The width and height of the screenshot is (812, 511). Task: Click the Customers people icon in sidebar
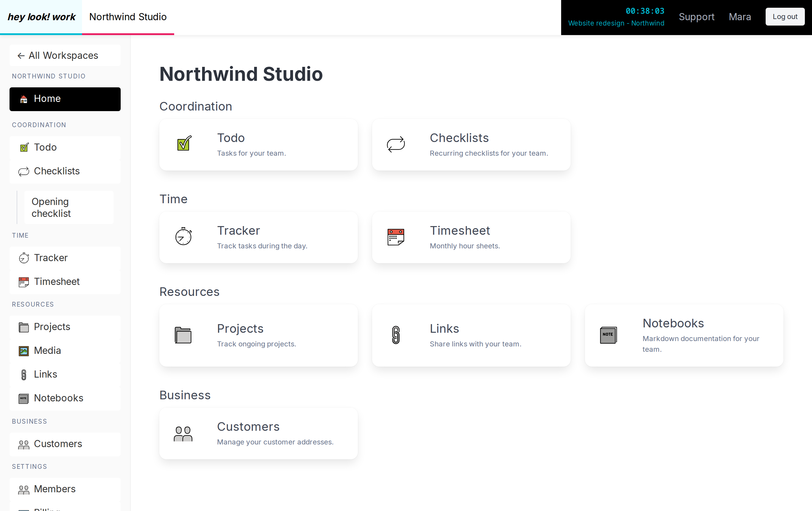point(23,444)
